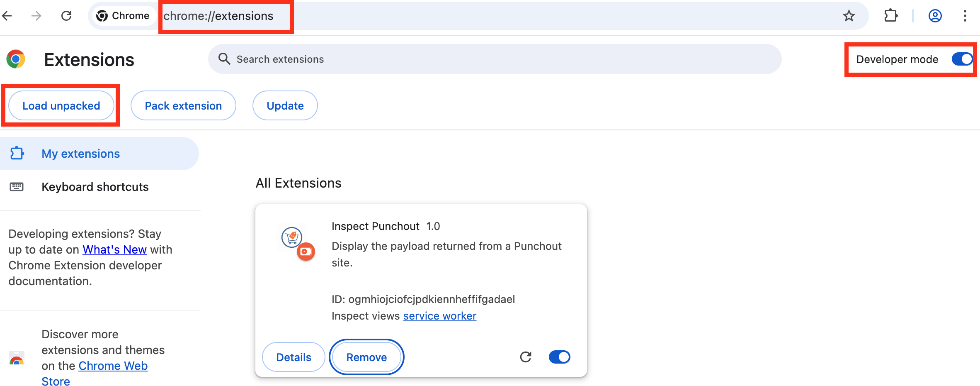The height and width of the screenshot is (386, 980).
Task: Reload the Inspect Punchout extension
Action: tap(525, 357)
